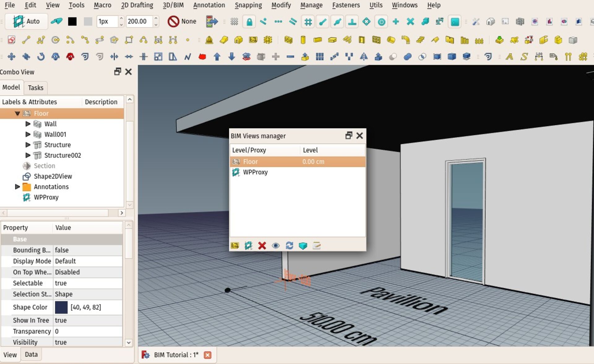Switch to the Data property tab
This screenshot has width=594, height=364.
[x=31, y=354]
